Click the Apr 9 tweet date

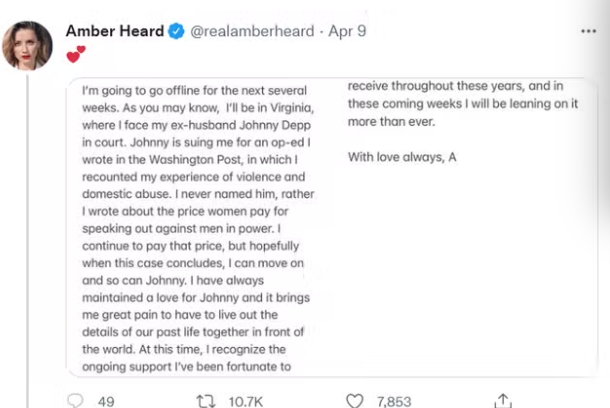(347, 31)
